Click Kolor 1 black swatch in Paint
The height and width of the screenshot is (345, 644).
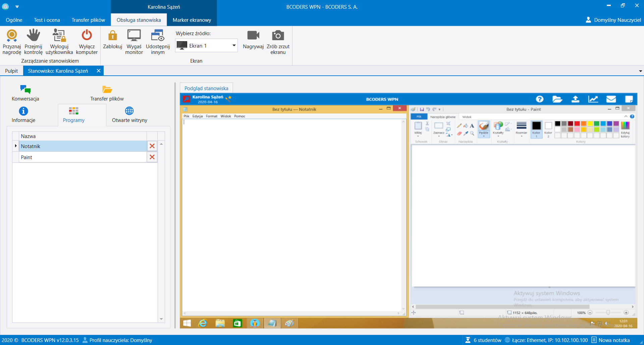(536, 129)
